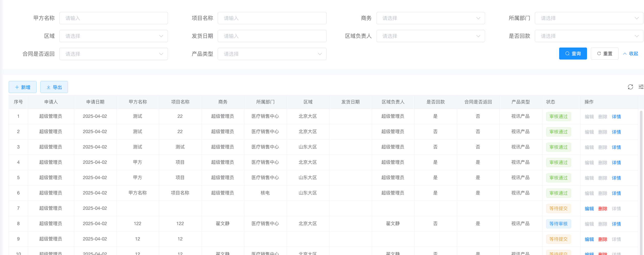Click the 发货日期 input field
Screen dimensions: 644x255
coord(272,36)
